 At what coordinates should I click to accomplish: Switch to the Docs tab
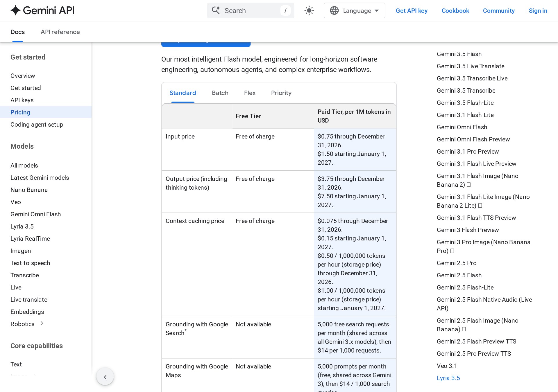pyautogui.click(x=17, y=32)
